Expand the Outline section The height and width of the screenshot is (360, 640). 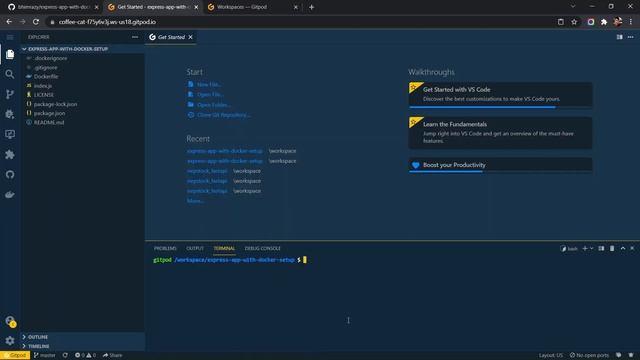pos(83,337)
